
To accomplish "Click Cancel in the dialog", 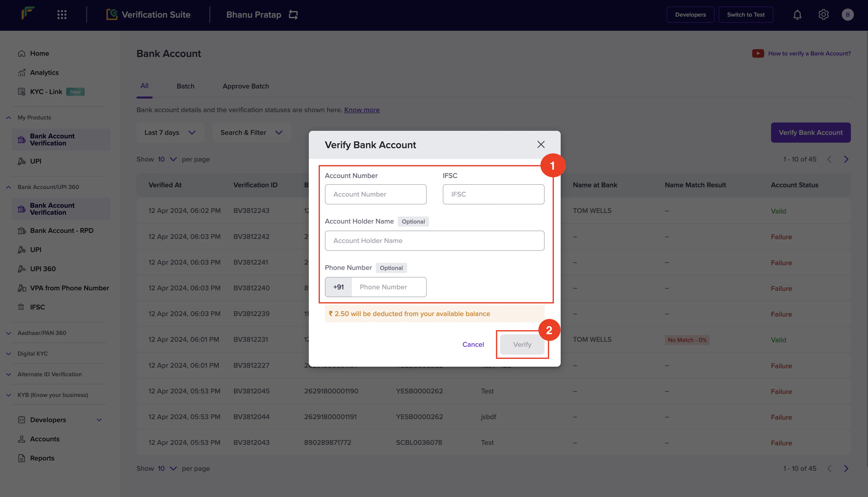I will [473, 345].
